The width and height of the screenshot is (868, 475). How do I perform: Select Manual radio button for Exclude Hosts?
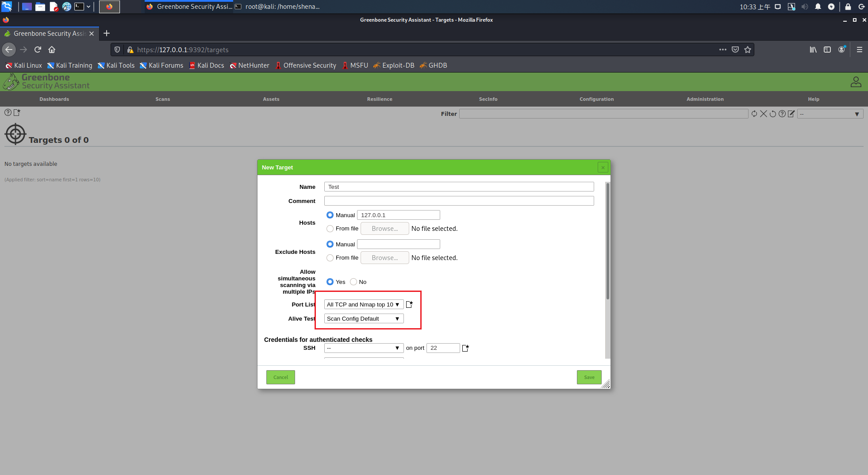[330, 244]
